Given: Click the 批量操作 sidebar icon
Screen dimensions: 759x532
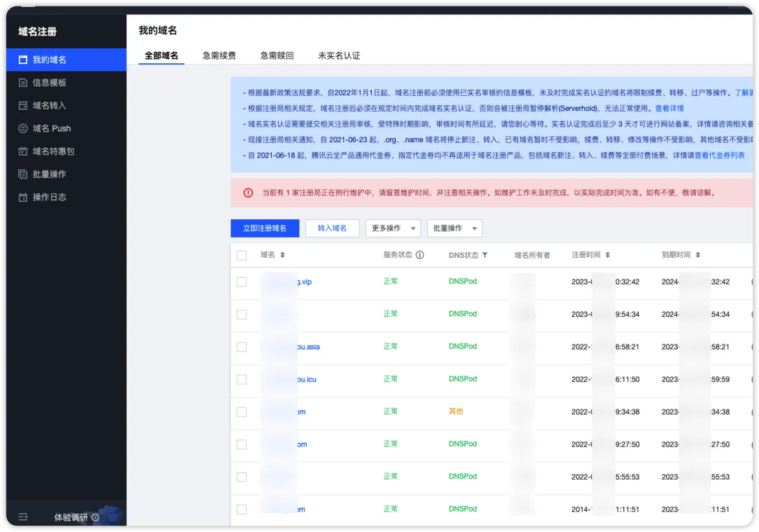Looking at the screenshot, I should coord(23,174).
